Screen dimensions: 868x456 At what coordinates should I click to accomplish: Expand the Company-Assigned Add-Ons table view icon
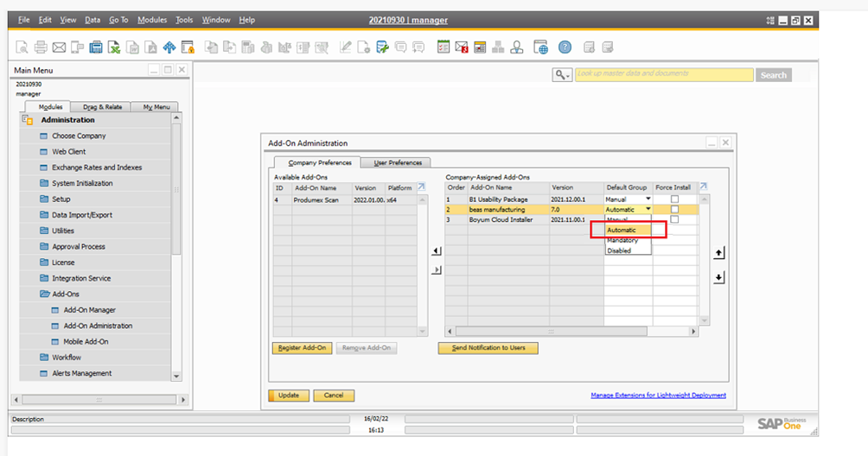(x=704, y=187)
